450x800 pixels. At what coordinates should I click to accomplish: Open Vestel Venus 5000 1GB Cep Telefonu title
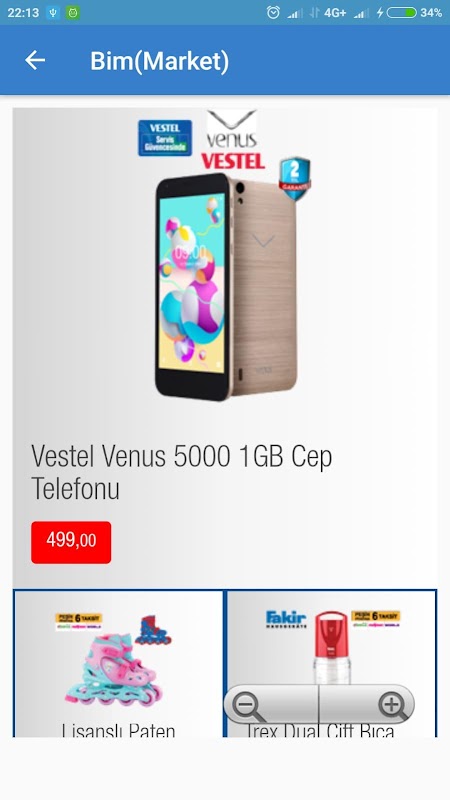coord(182,472)
